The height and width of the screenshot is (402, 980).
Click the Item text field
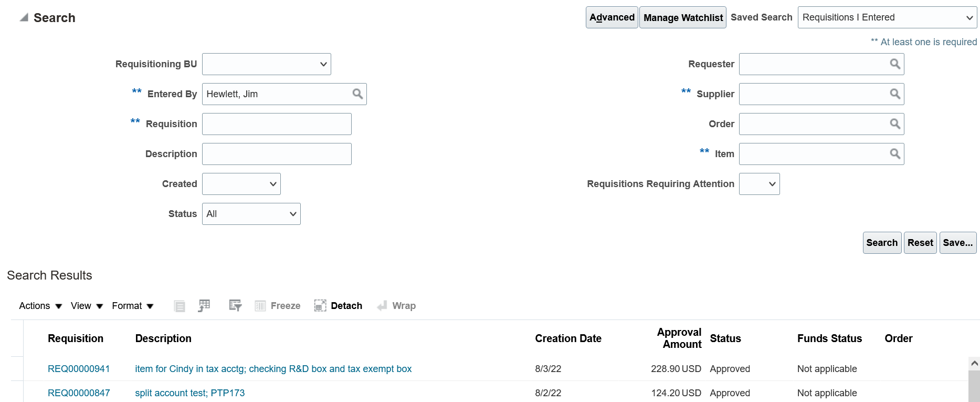tap(814, 154)
